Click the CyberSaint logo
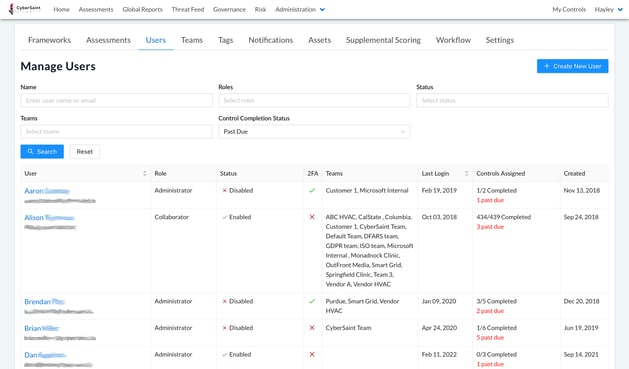 pos(24,9)
